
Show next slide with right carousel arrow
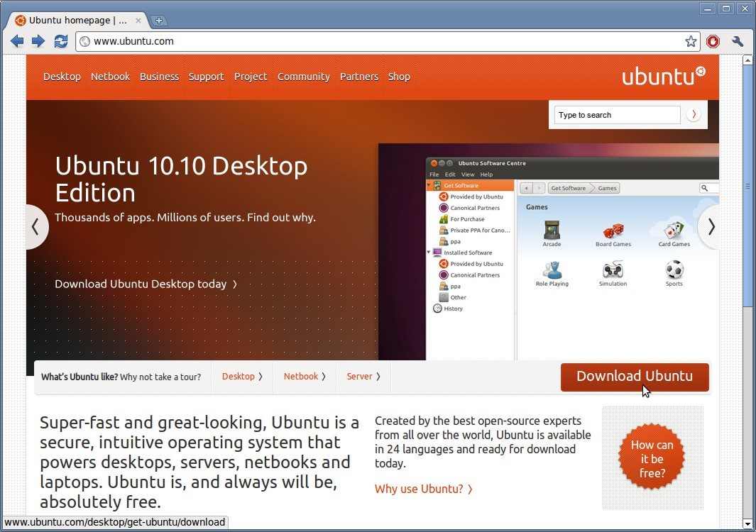[710, 226]
